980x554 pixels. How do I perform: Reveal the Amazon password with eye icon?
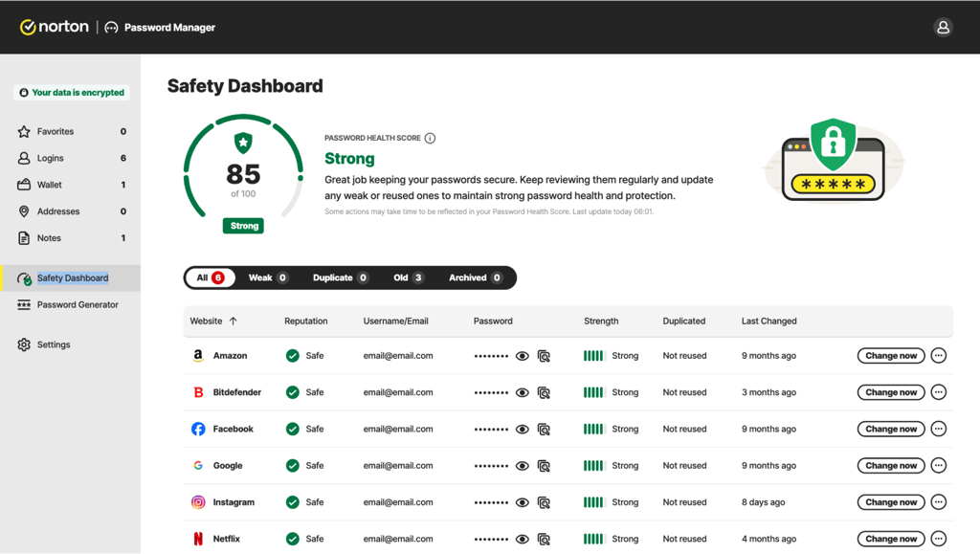point(522,356)
